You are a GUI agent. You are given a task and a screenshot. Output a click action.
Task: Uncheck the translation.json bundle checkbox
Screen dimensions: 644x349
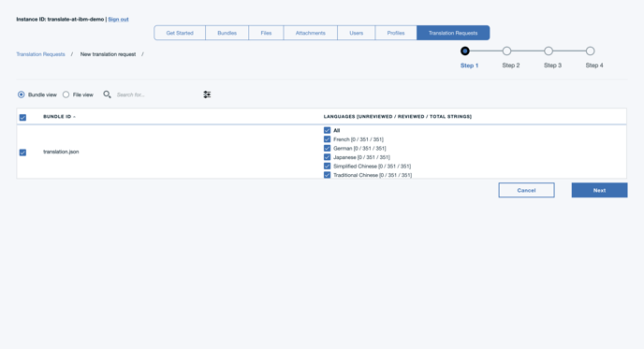click(22, 153)
